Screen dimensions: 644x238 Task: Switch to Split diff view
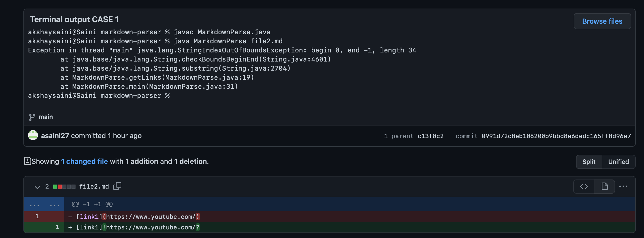pos(589,162)
